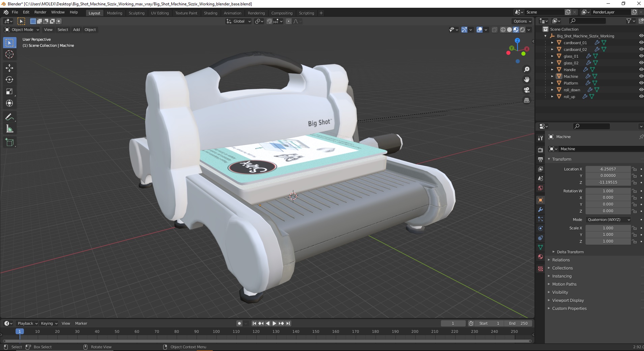Click the zoom view magnifier icon

[x=527, y=69]
